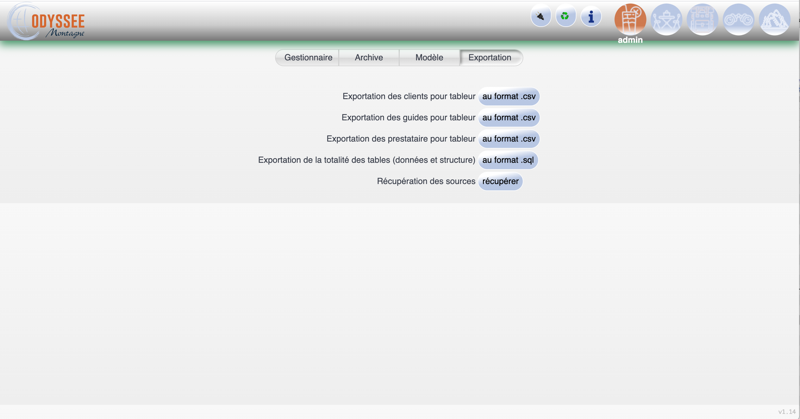The image size is (800, 419).
Task: Open the blue information icon
Action: (591, 17)
